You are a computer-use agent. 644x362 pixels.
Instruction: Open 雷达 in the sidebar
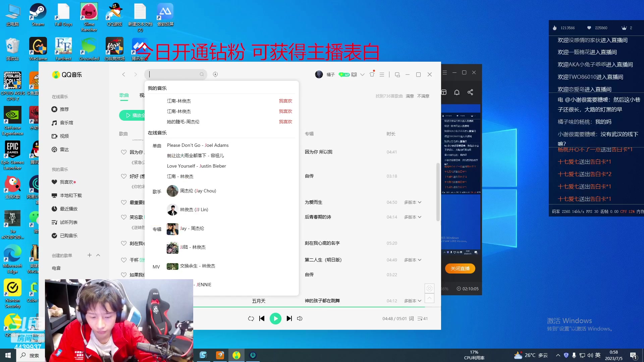pyautogui.click(x=60, y=149)
